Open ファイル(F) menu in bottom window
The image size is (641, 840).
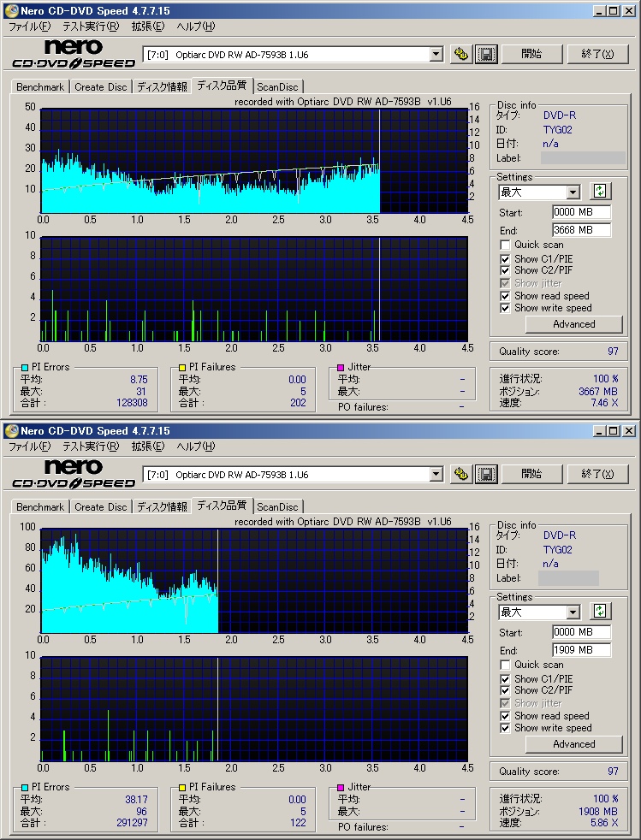coord(29,447)
